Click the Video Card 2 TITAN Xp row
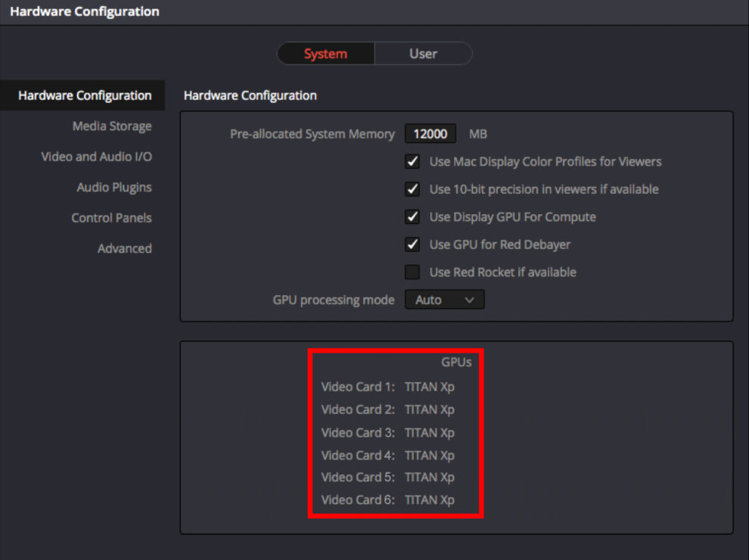Image resolution: width=749 pixels, height=560 pixels. point(387,409)
